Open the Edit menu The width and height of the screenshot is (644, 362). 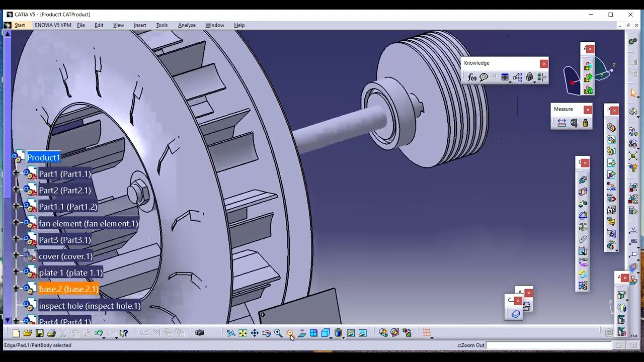[x=99, y=25]
